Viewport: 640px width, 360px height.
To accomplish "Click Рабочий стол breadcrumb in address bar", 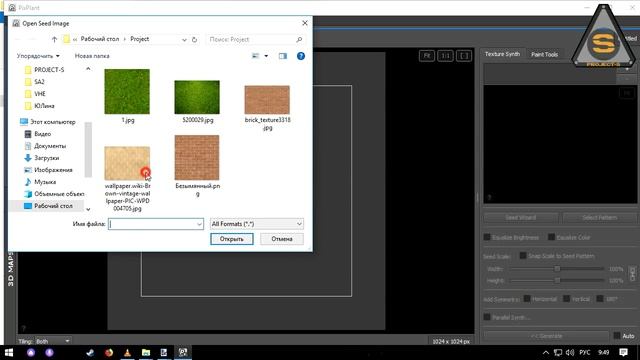I will [x=100, y=39].
